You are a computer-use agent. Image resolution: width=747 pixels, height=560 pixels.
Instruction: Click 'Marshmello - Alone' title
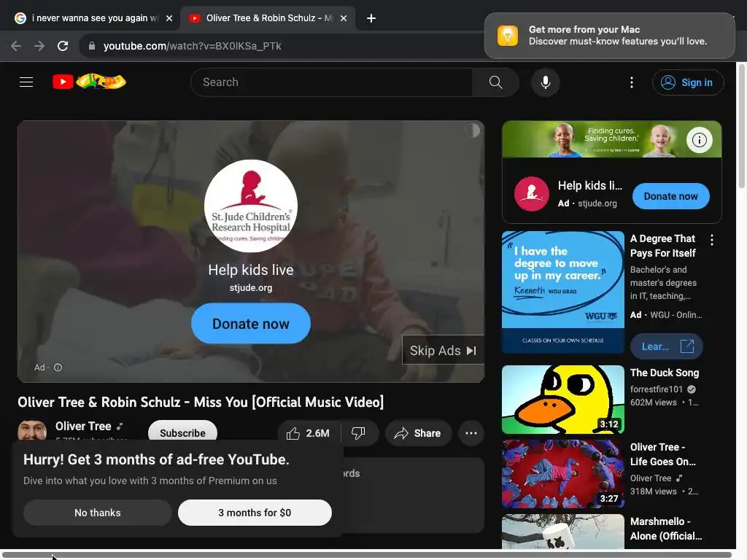pos(666,529)
